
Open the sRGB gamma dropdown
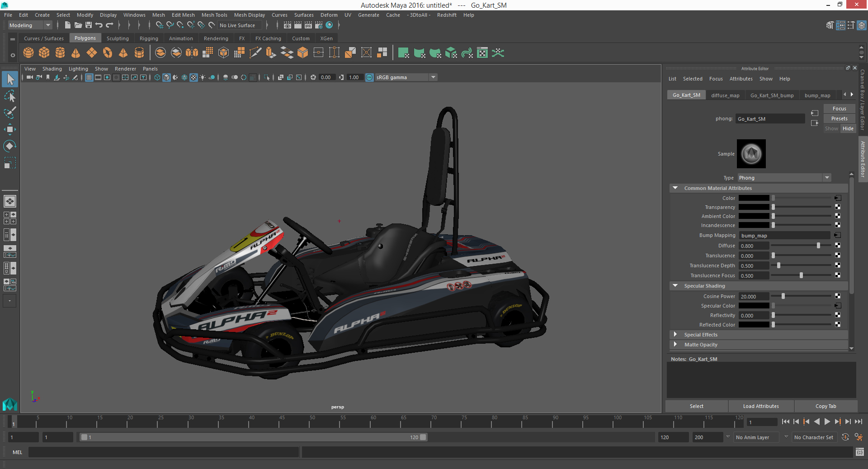tap(406, 77)
